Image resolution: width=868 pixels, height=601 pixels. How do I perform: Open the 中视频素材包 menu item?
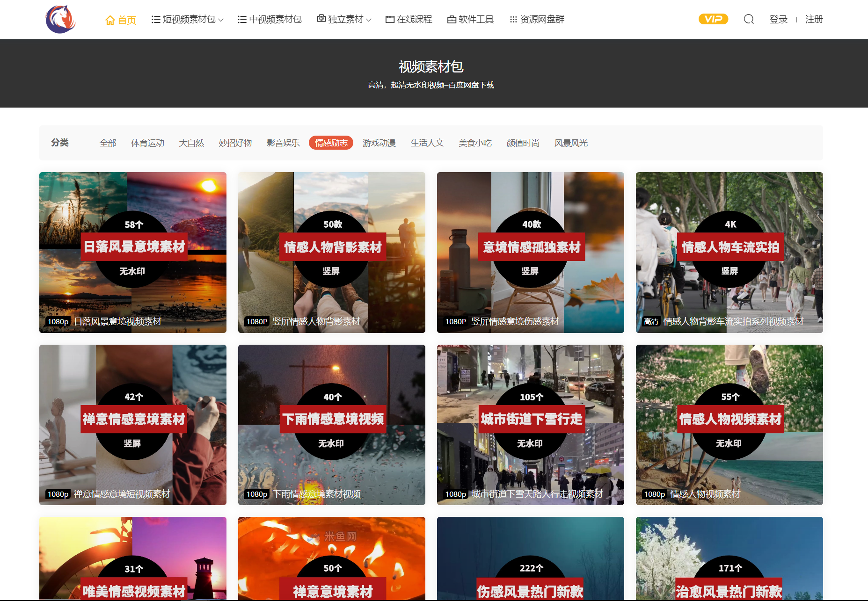click(x=275, y=19)
